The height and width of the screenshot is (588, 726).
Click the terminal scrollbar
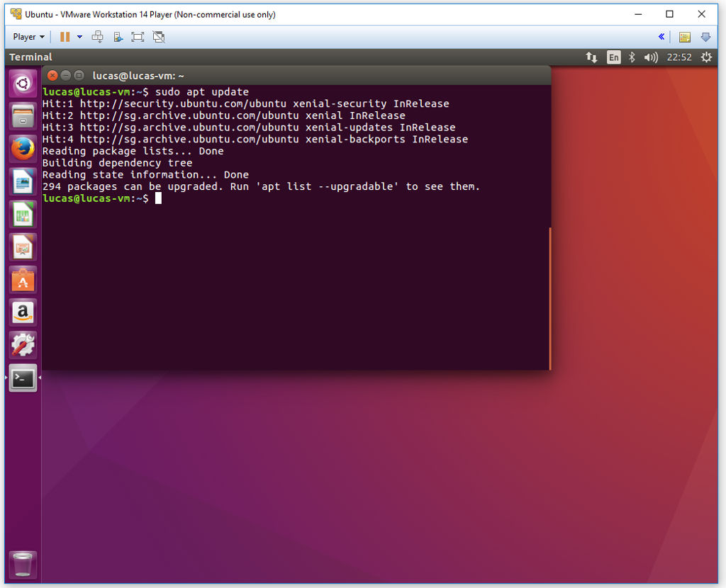(x=549, y=298)
